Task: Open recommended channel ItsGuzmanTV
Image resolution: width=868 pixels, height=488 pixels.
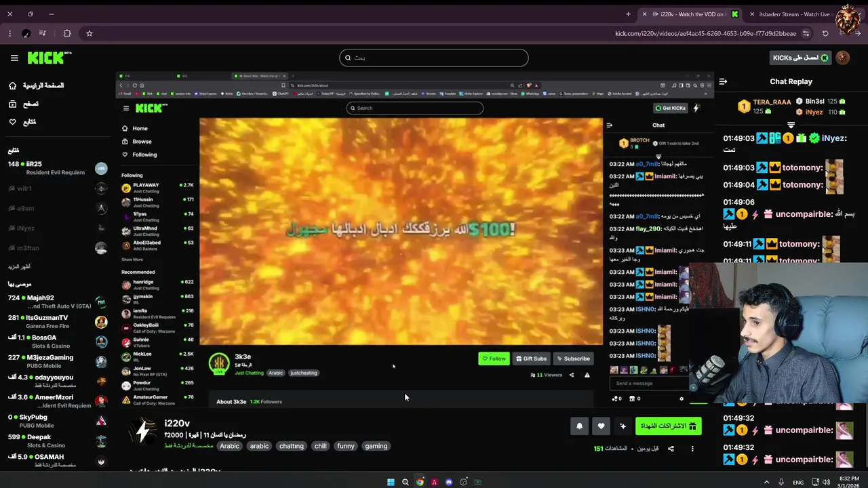Action: click(x=57, y=321)
